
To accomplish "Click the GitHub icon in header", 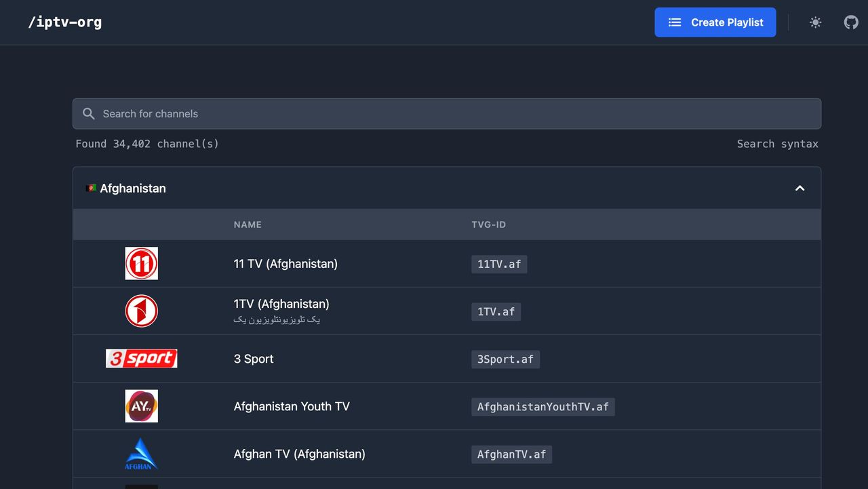I will [851, 22].
